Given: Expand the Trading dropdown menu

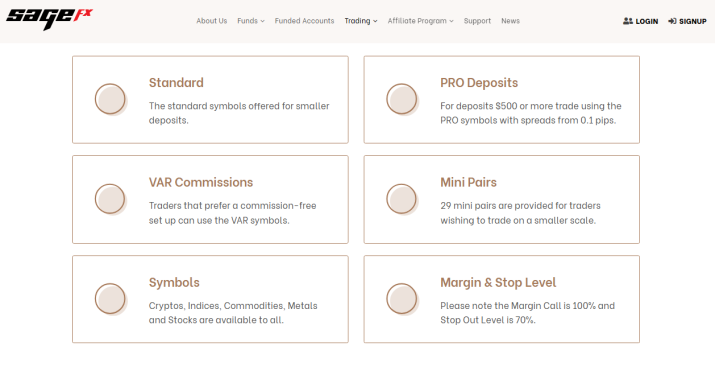Looking at the screenshot, I should [x=361, y=21].
